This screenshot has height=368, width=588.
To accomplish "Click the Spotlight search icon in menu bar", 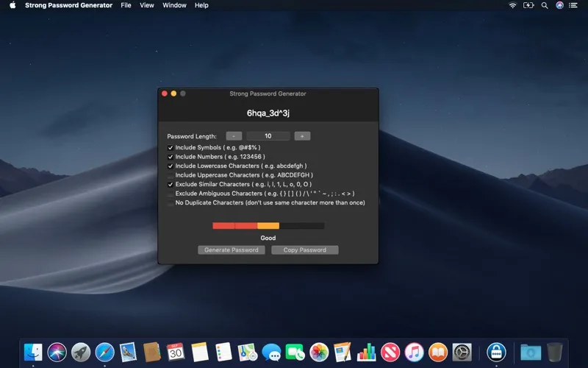I will (544, 5).
